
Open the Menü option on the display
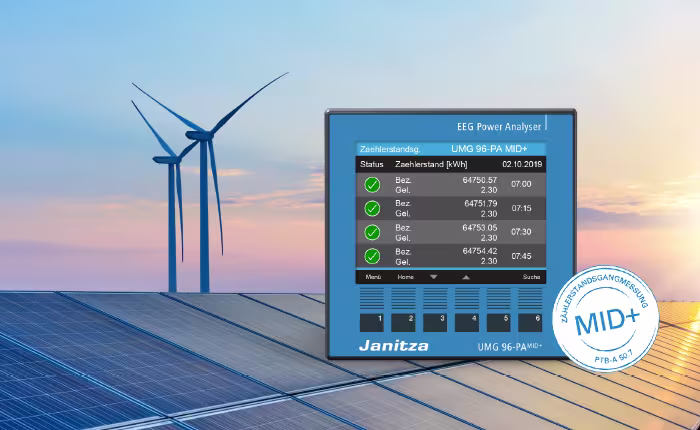click(373, 275)
